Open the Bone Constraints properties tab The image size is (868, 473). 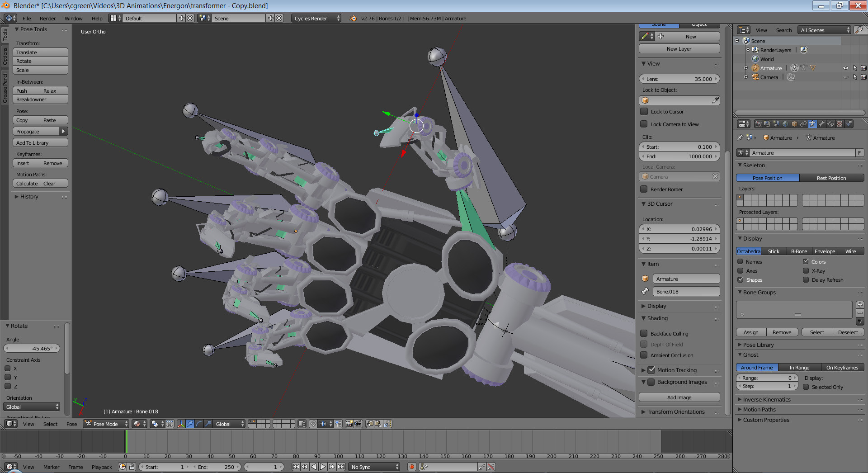(830, 124)
